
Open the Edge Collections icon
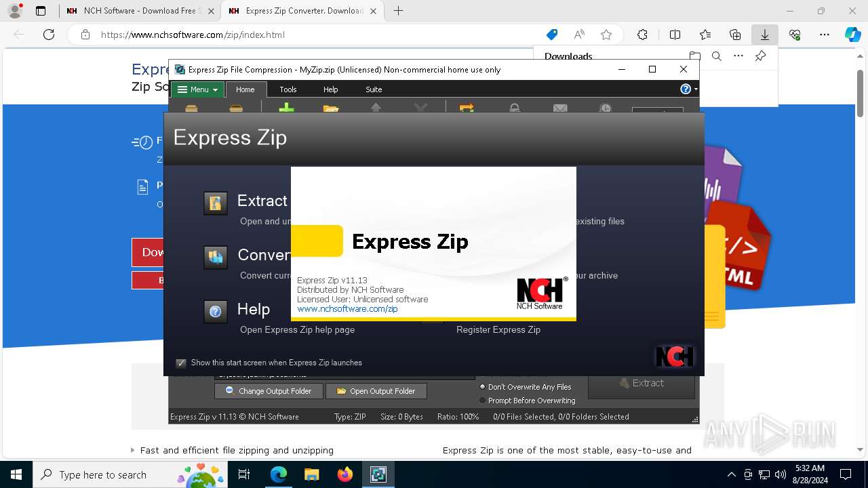pos(735,35)
